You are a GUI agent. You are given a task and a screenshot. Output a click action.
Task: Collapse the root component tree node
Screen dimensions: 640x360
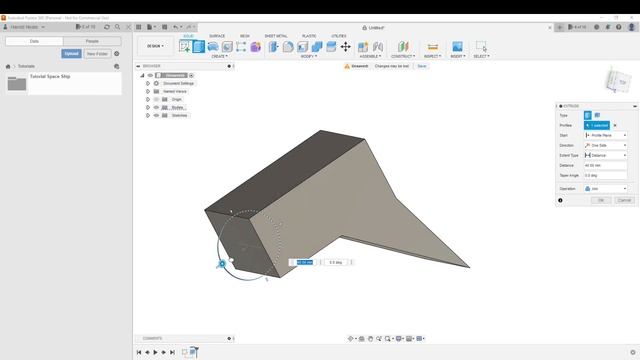(142, 76)
